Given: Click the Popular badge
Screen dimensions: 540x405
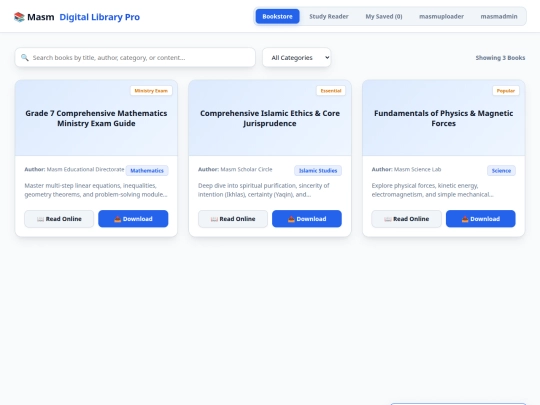Looking at the screenshot, I should click(506, 91).
